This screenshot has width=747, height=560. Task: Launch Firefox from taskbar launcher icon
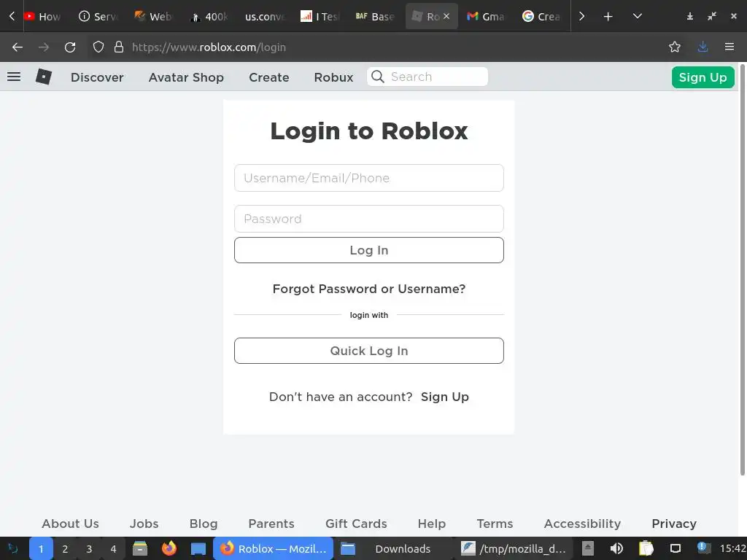(169, 548)
